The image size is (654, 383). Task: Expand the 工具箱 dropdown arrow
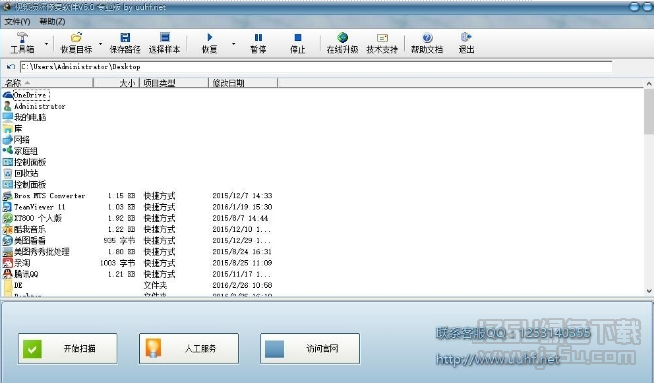pos(46,43)
